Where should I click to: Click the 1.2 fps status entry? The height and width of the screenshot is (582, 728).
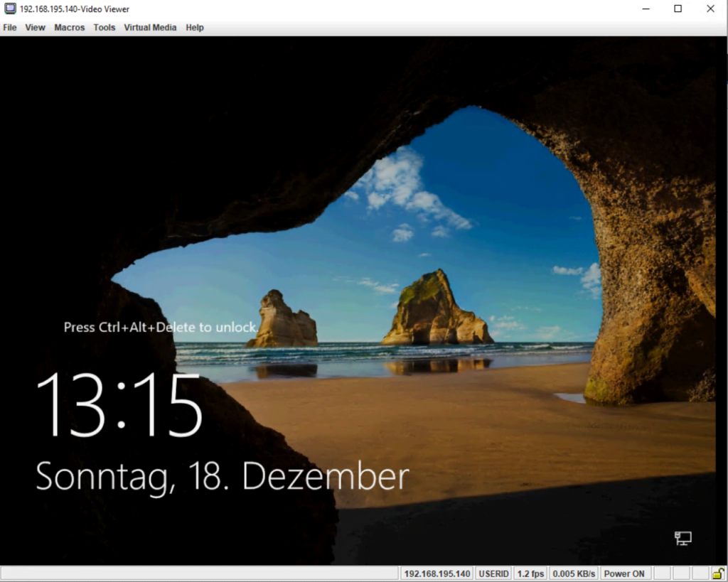click(530, 573)
